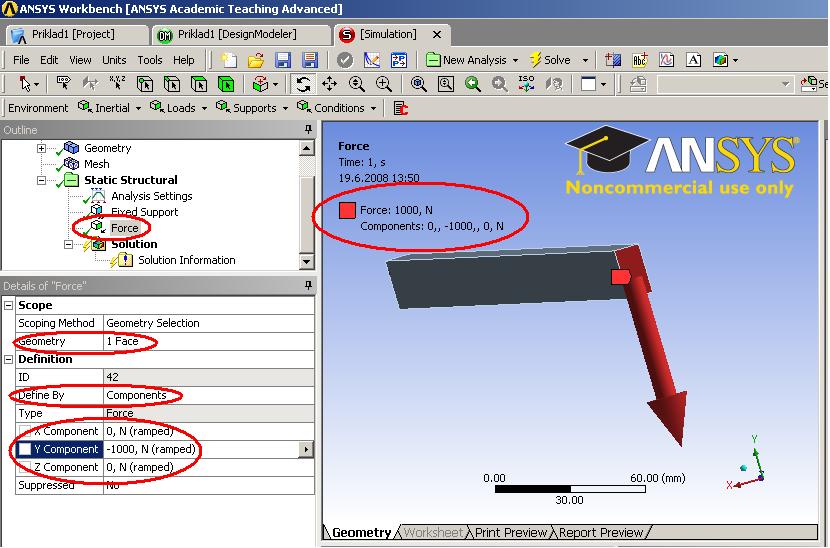Open the Supports dropdown
830x548 pixels.
[x=285, y=108]
